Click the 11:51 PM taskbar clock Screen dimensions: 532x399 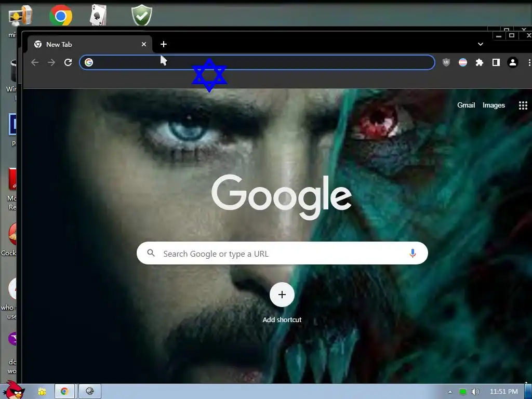pyautogui.click(x=504, y=392)
